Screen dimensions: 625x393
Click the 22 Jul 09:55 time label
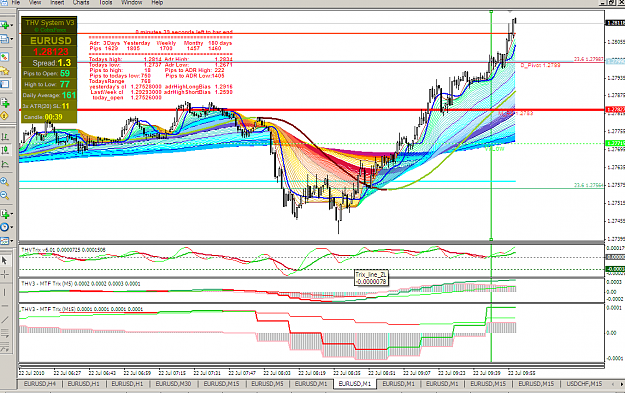tap(521, 373)
